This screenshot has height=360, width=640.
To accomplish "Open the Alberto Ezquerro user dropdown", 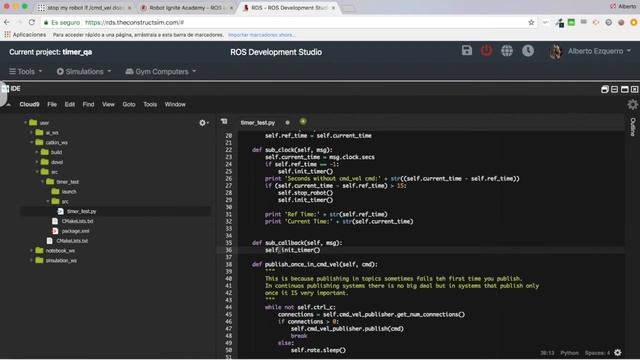I will tap(599, 51).
